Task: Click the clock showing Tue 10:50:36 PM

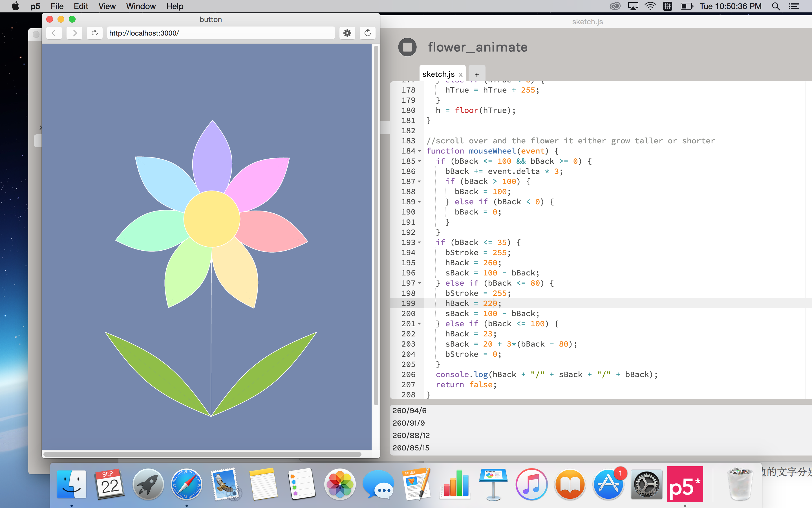Action: pyautogui.click(x=731, y=6)
